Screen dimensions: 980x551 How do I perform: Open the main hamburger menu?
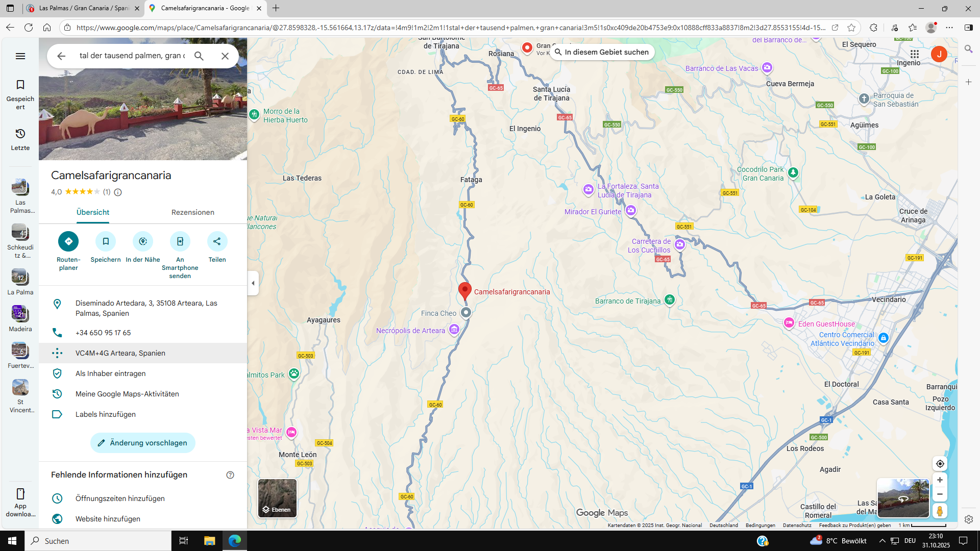tap(20, 56)
